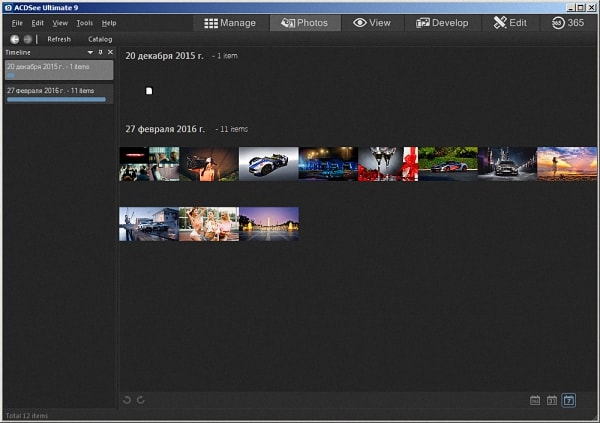The height and width of the screenshot is (423, 600).
Task: Switch to Manage mode
Action: pyautogui.click(x=229, y=22)
